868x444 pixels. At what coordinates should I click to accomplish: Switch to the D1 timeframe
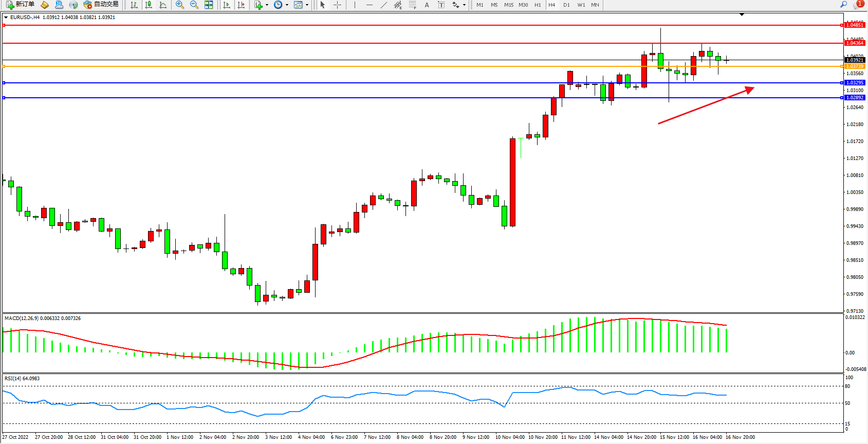[x=566, y=5]
